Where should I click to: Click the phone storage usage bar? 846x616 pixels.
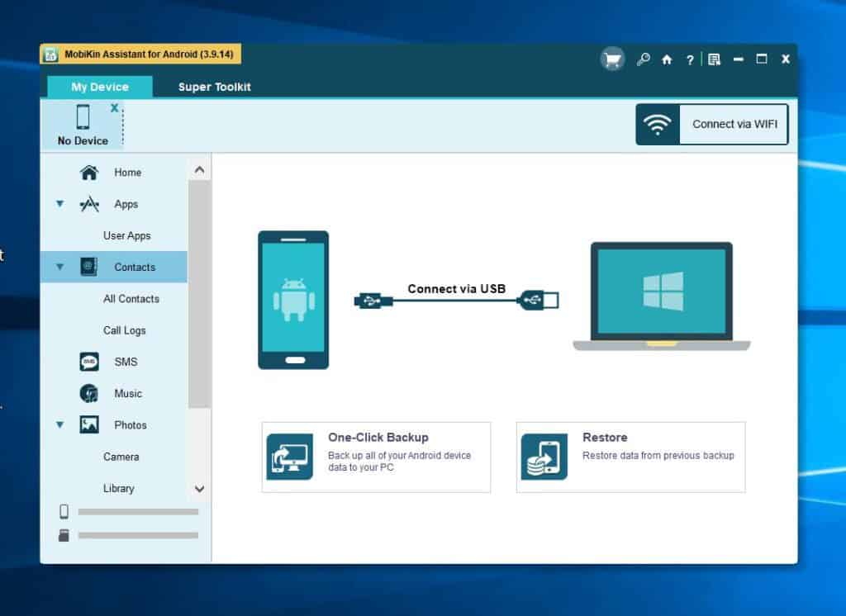tap(138, 512)
